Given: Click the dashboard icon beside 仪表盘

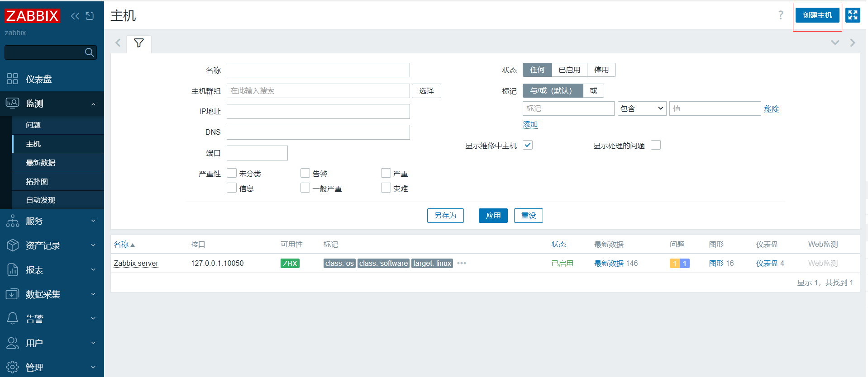Looking at the screenshot, I should click(13, 79).
